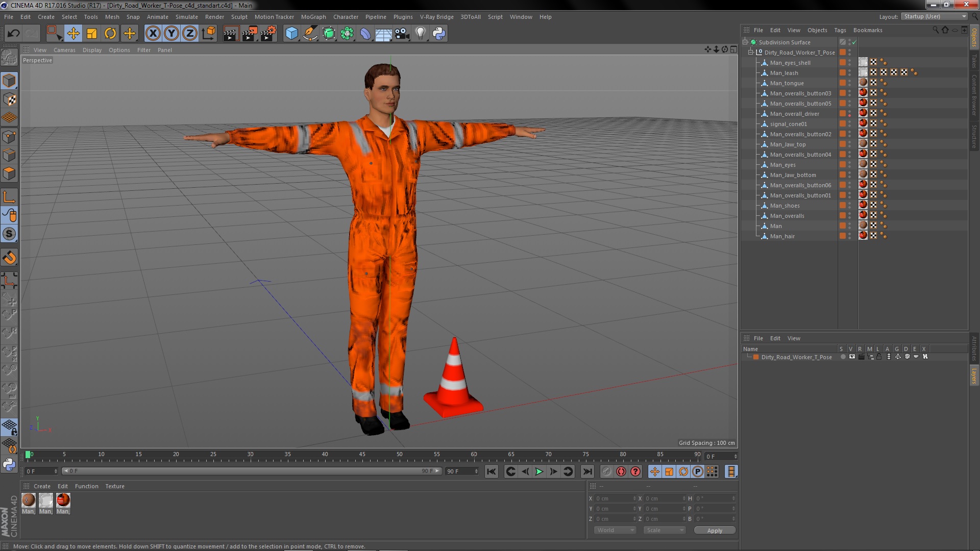Screen dimensions: 980x551
Task: Open the material manager Texture menu
Action: tap(115, 486)
